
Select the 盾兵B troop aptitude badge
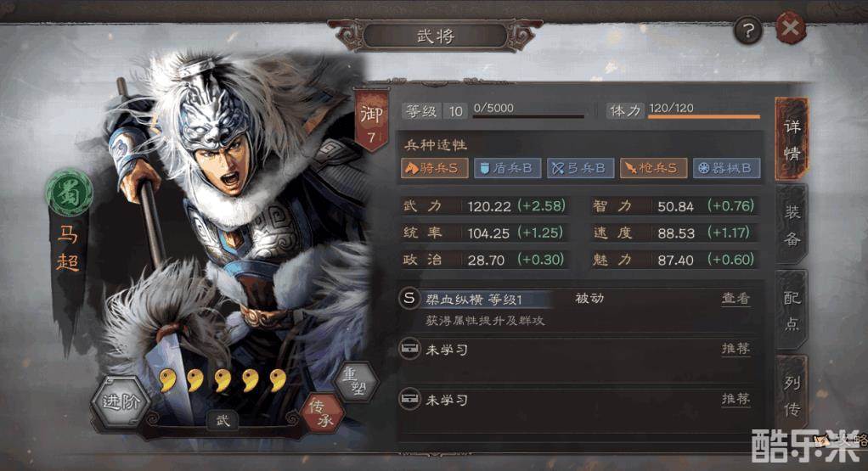click(x=508, y=168)
